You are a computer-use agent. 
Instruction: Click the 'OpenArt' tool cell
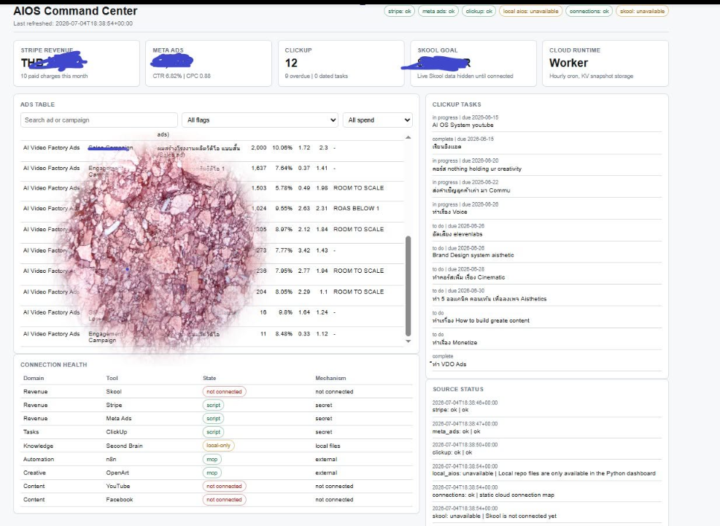tap(118, 473)
